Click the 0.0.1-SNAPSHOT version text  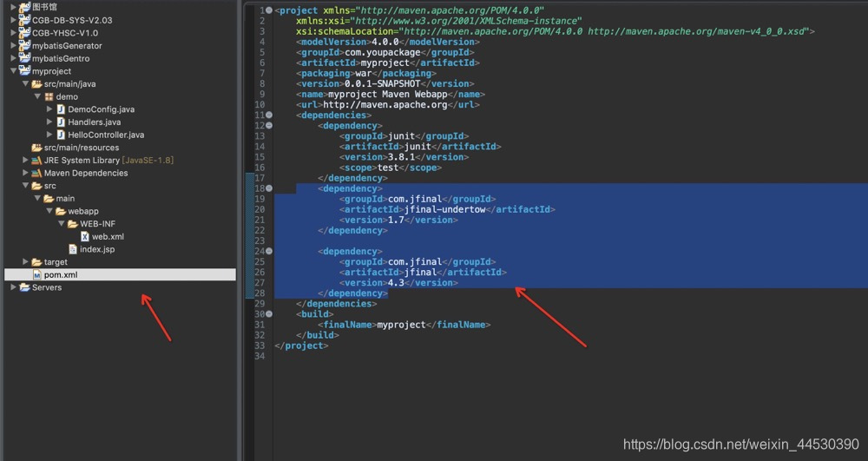pyautogui.click(x=382, y=83)
